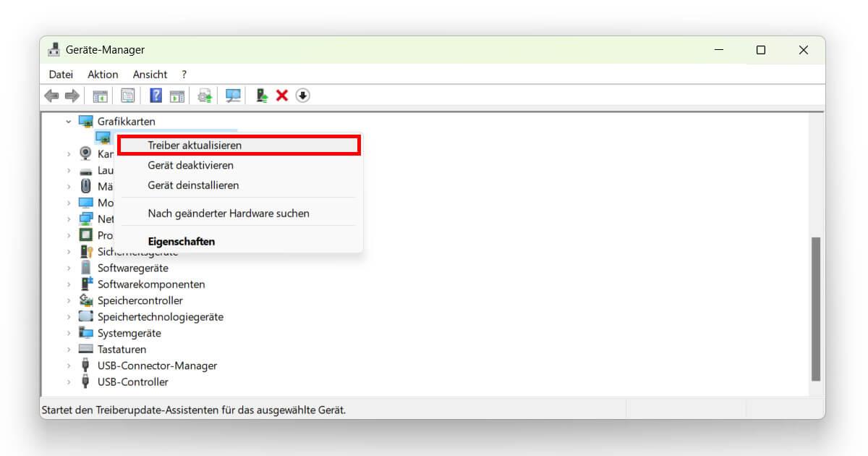Open the Ansicht menu
Image resolution: width=868 pixels, height=456 pixels.
(149, 74)
